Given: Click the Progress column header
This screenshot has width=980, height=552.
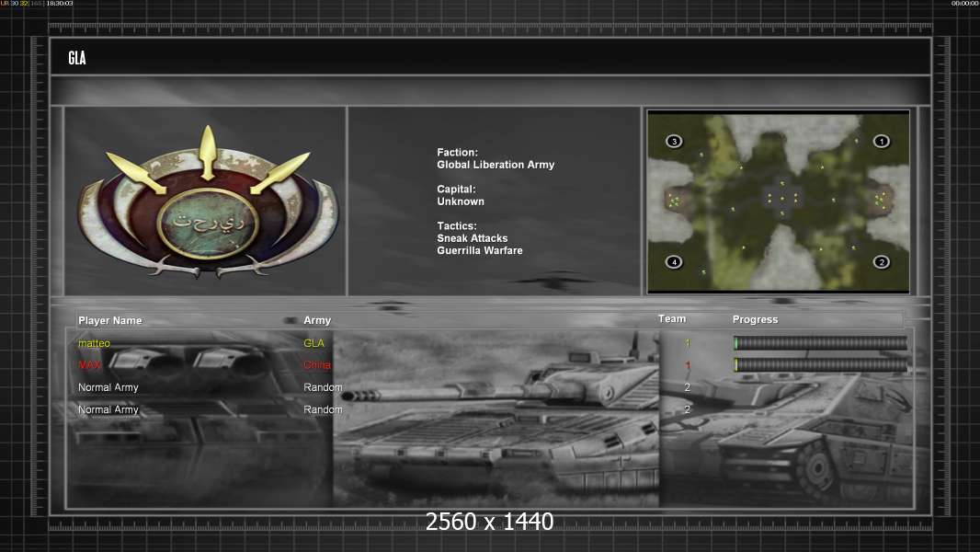Looking at the screenshot, I should (755, 320).
